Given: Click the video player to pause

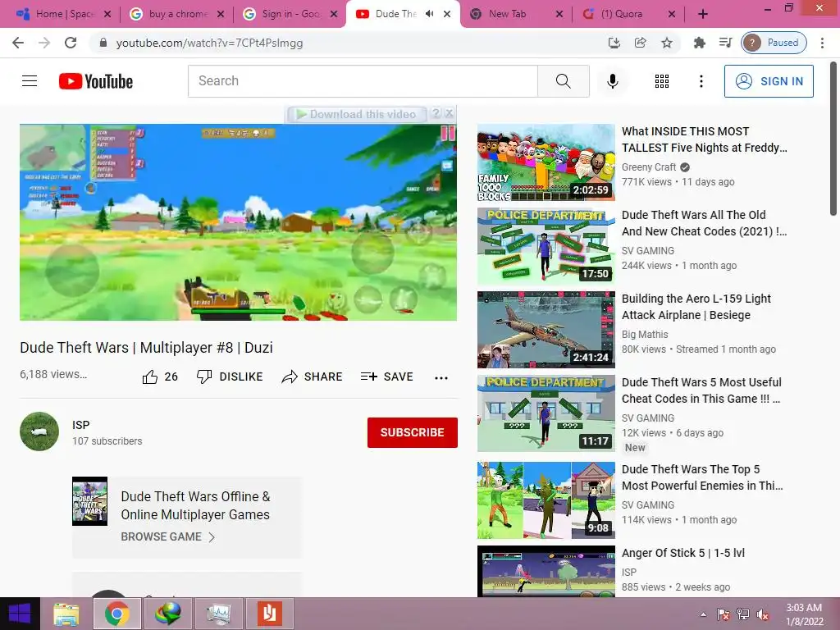Looking at the screenshot, I should (238, 222).
